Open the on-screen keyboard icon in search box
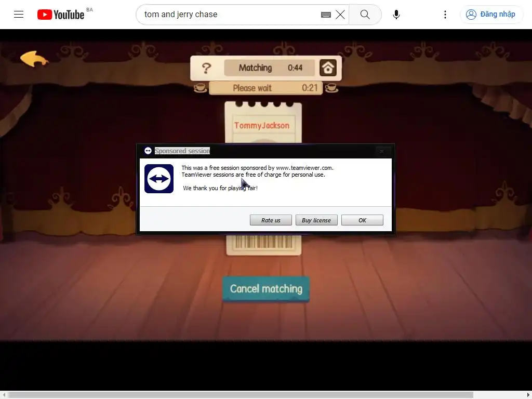The image size is (532, 399). click(x=326, y=15)
